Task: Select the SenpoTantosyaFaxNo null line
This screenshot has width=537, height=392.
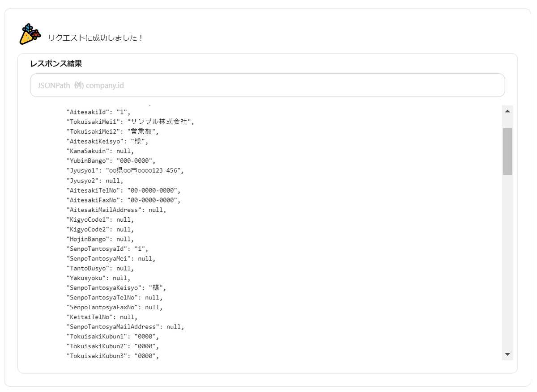Action: 114,307
